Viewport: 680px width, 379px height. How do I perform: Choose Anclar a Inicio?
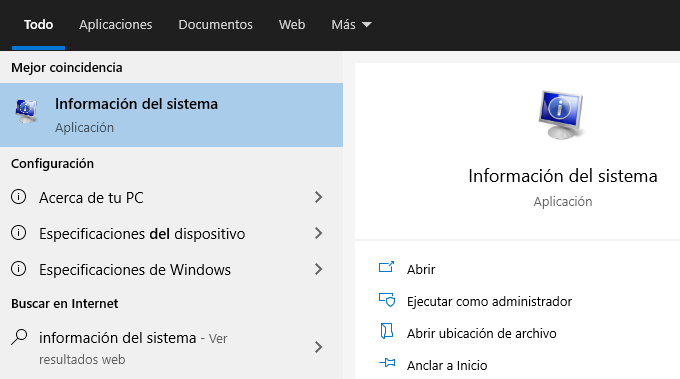coord(447,366)
